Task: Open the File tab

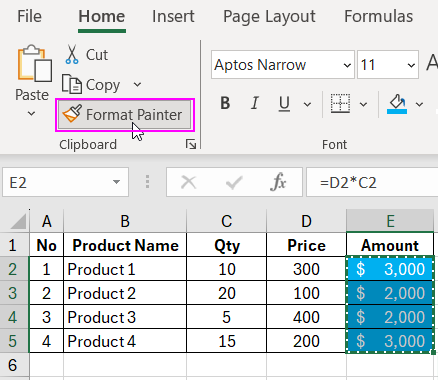Action: point(29,16)
